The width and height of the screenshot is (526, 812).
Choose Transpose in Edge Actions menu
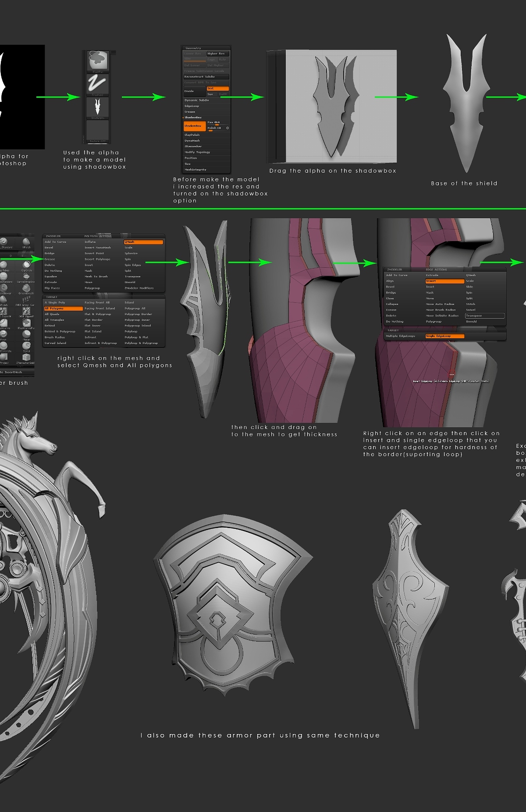[x=485, y=316]
